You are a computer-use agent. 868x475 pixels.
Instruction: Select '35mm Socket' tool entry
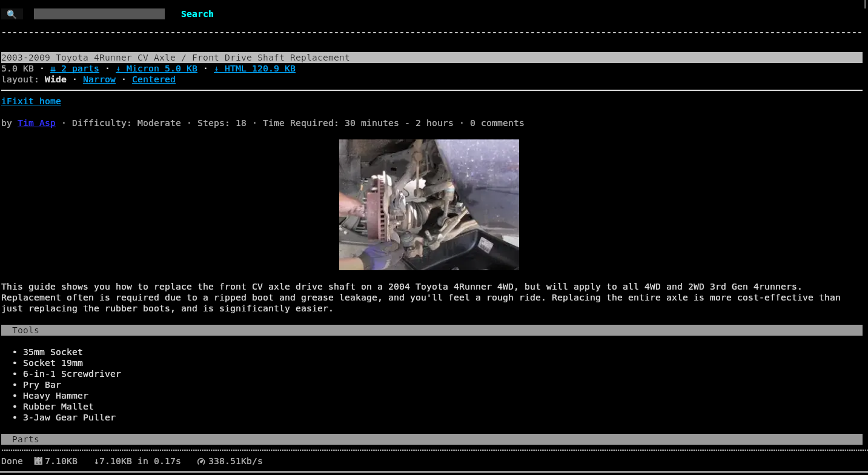53,352
